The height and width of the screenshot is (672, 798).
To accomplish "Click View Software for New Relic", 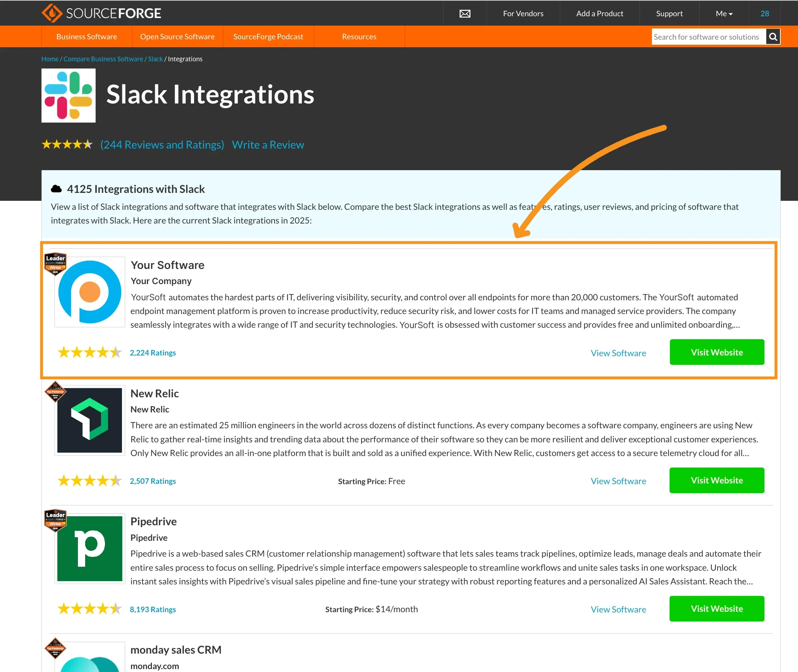I will [x=618, y=481].
